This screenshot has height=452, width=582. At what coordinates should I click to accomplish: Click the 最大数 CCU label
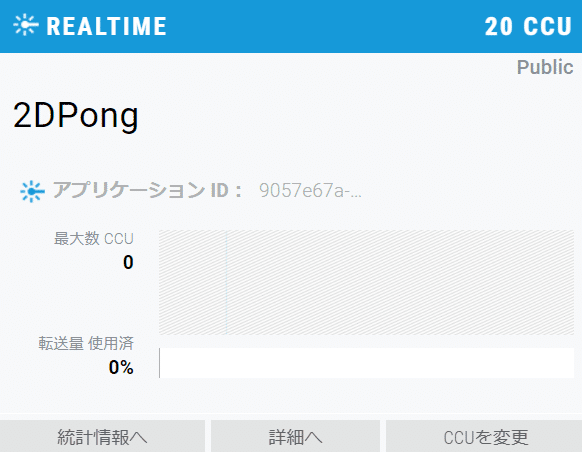click(94, 238)
